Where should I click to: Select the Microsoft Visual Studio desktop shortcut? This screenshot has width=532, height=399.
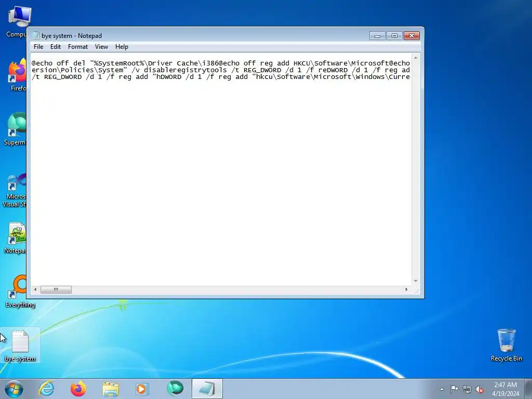pos(14,190)
